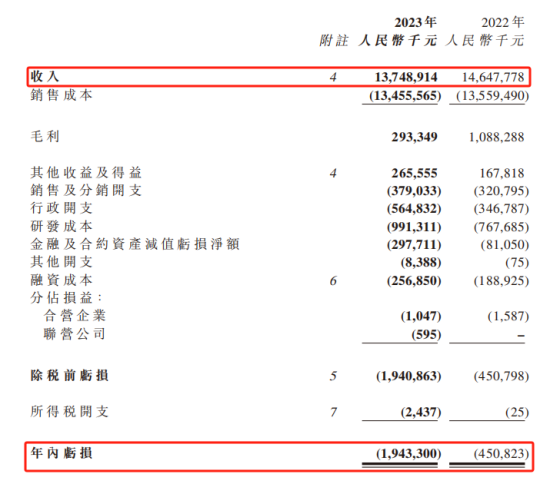Select the 毛利 row label
This screenshot has width=560, height=484.
pos(45,136)
